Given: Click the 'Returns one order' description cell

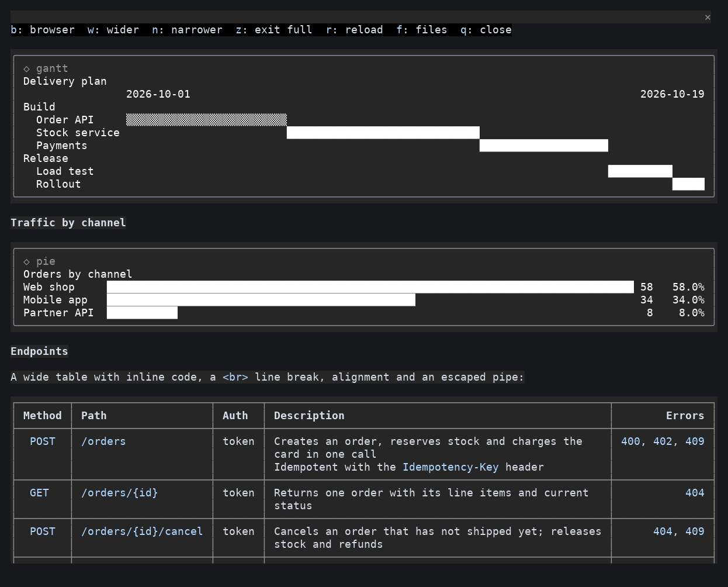Looking at the screenshot, I should click(431, 499).
